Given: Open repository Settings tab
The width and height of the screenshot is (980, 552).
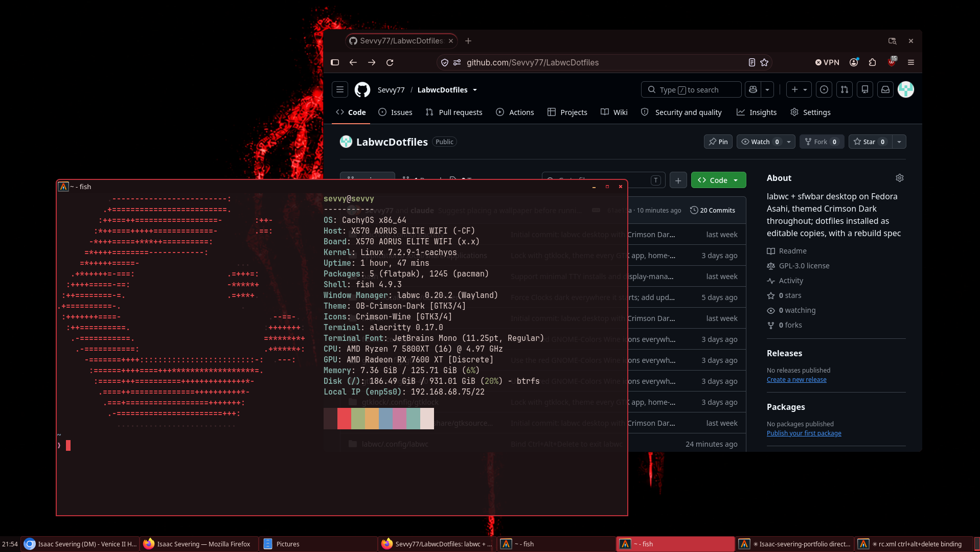Looking at the screenshot, I should click(810, 112).
